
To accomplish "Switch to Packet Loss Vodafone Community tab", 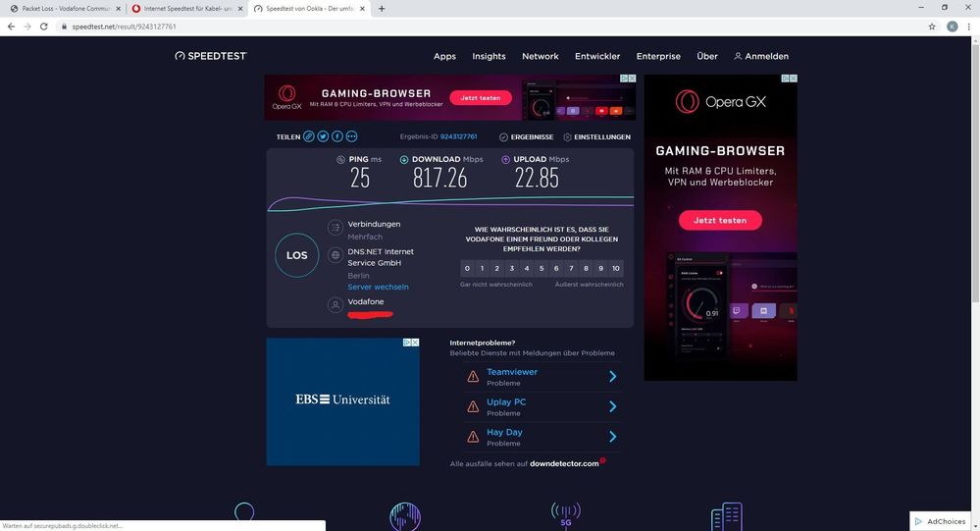I will pyautogui.click(x=65, y=9).
